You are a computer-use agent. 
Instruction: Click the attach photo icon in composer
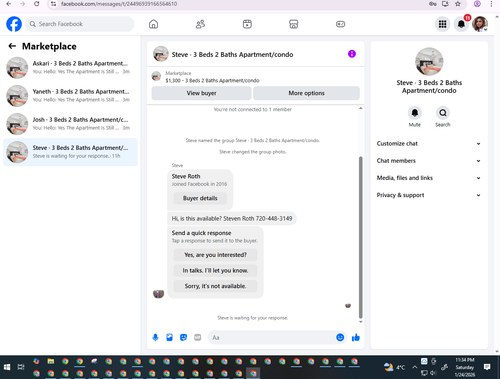point(169,337)
